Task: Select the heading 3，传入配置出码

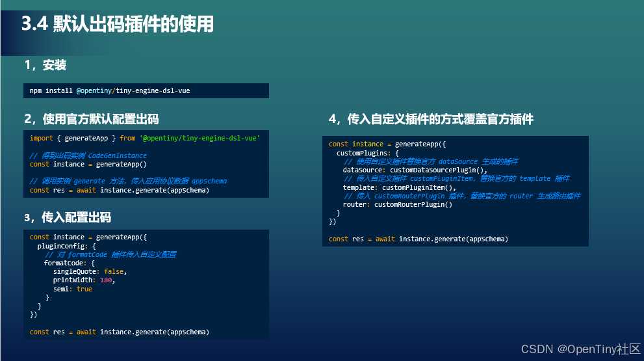Action: pyautogui.click(x=68, y=217)
